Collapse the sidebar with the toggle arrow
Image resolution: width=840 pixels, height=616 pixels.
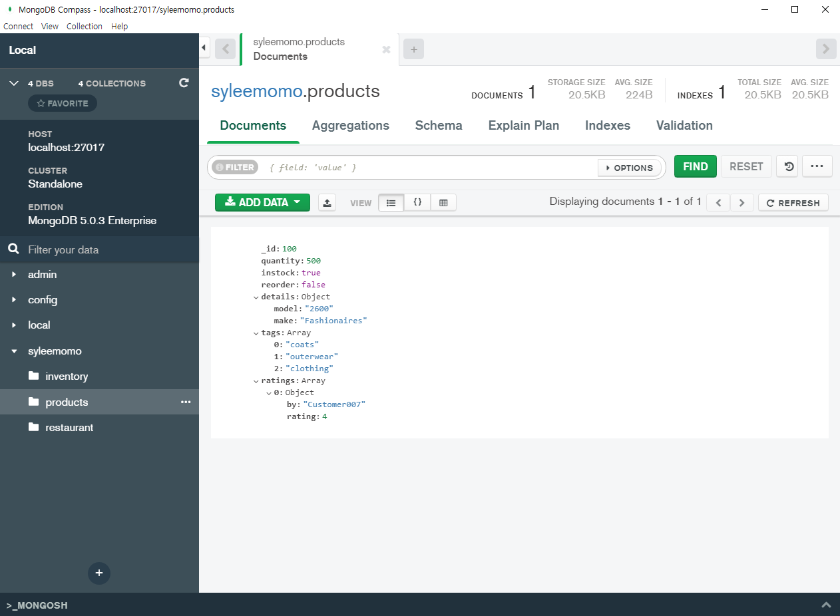204,47
